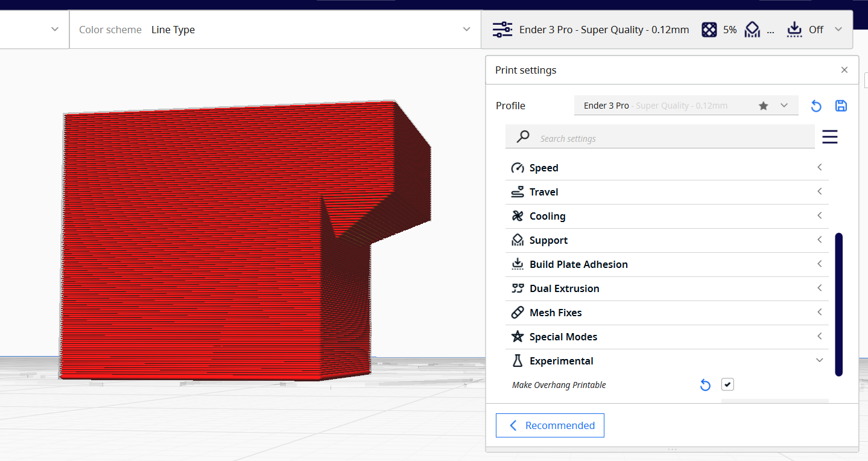Image resolution: width=868 pixels, height=461 pixels.
Task: Open the Color scheme Line Type dropdown
Action: tap(275, 30)
